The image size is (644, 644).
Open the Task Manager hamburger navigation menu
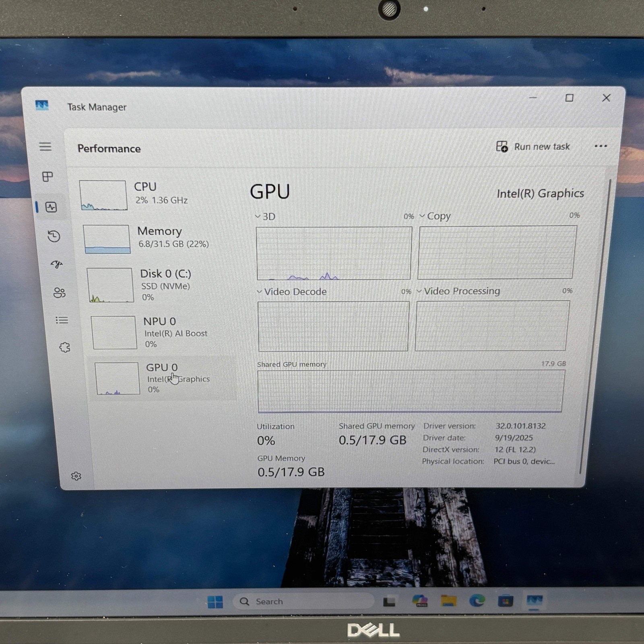click(x=45, y=146)
